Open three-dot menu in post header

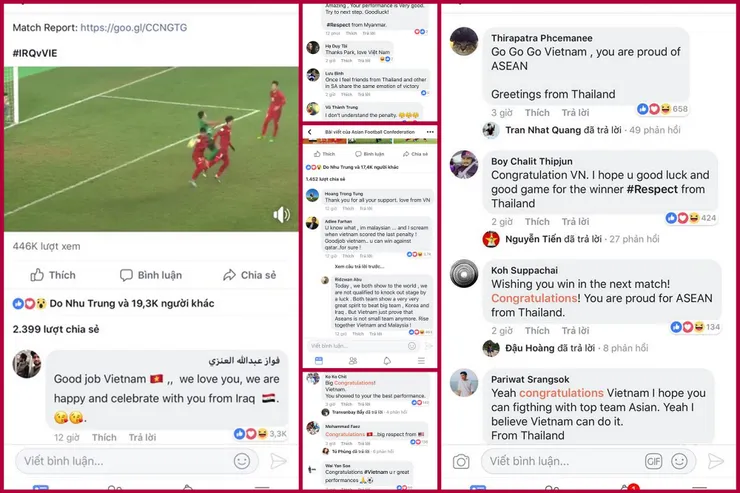click(x=430, y=132)
